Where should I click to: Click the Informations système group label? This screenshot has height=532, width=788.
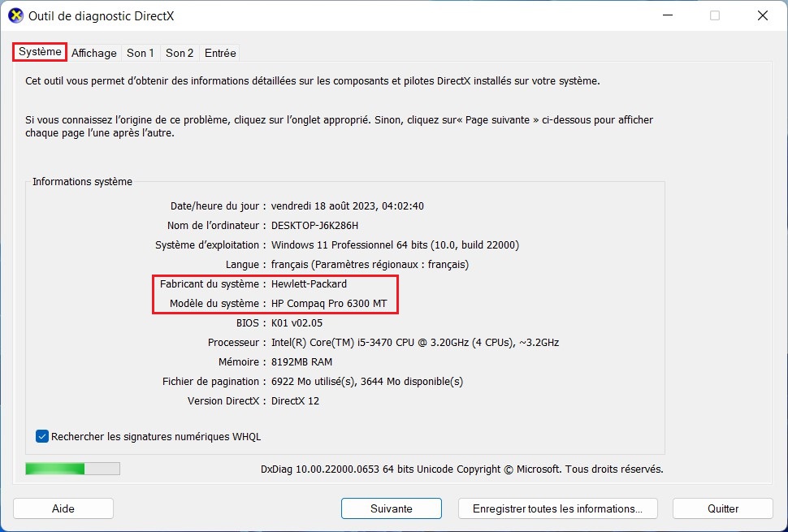tap(82, 181)
